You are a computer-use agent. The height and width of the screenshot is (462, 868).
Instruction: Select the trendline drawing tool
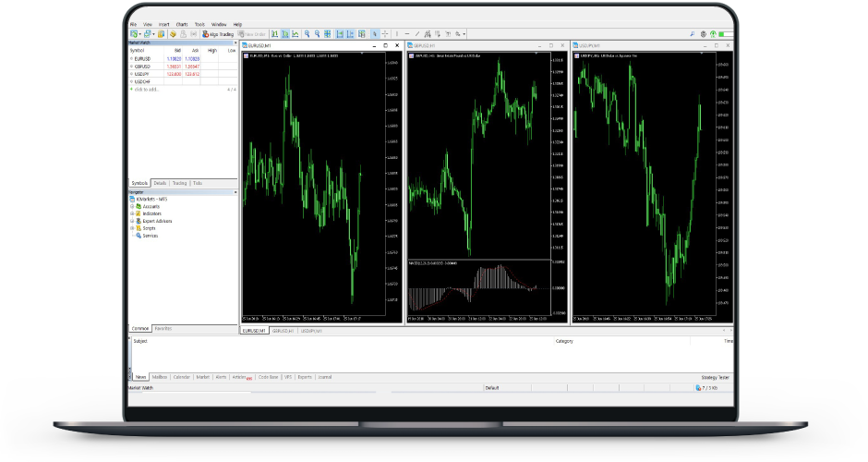[x=417, y=34]
